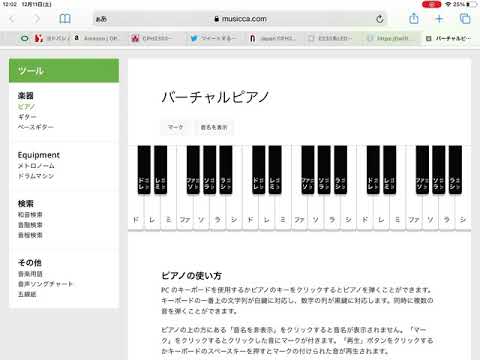Select the バーチャルピ… current tab
The height and width of the screenshot is (360, 480).
pos(448,38)
